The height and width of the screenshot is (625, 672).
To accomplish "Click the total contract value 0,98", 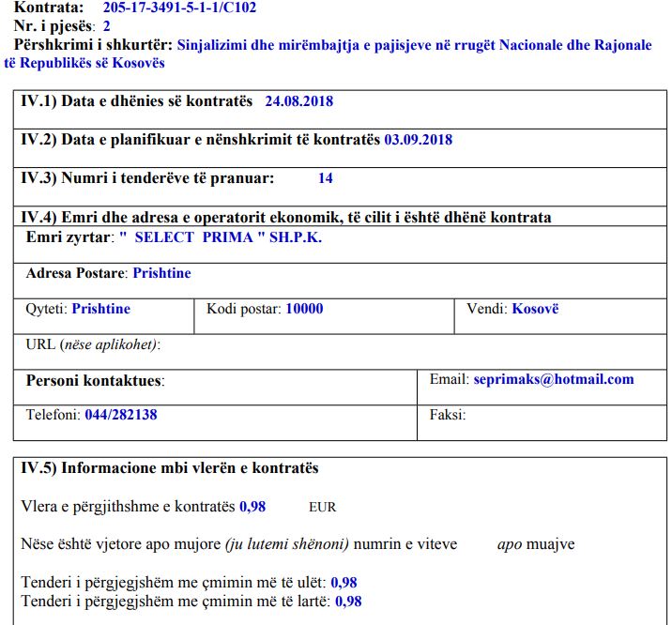I will coord(252,507).
